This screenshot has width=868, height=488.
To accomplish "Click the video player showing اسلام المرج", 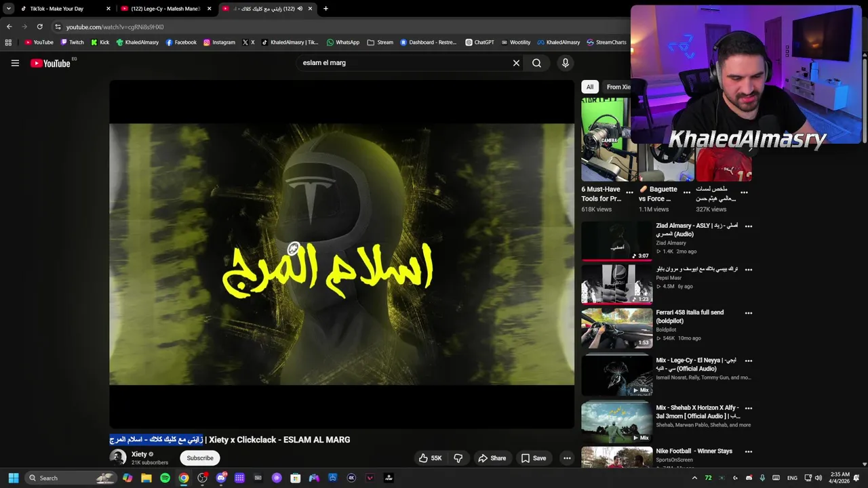I will coord(342,254).
